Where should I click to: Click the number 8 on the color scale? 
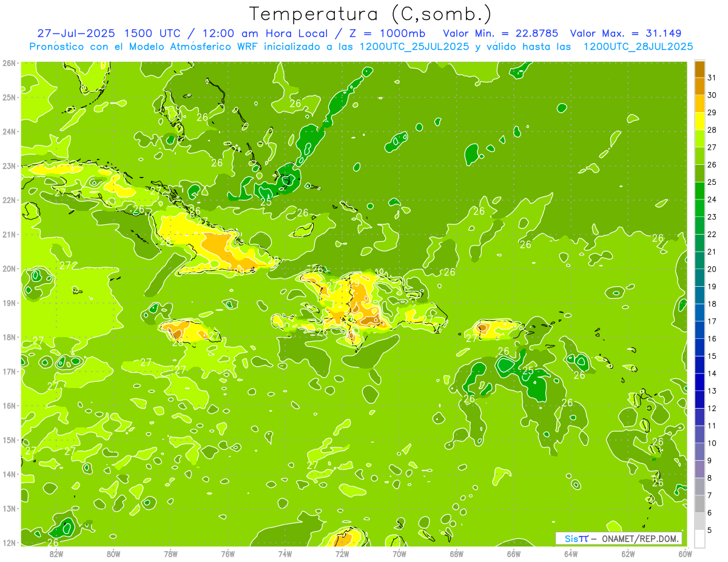(x=710, y=478)
